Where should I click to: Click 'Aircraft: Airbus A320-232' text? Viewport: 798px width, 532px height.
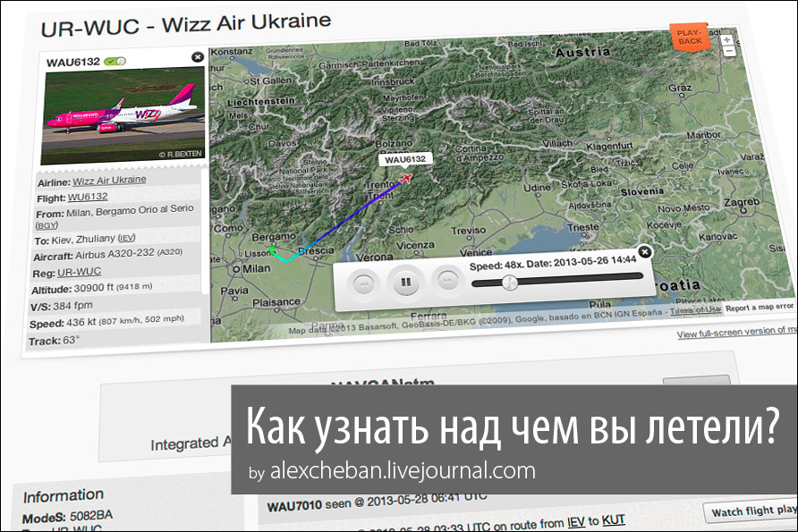[x=108, y=254]
